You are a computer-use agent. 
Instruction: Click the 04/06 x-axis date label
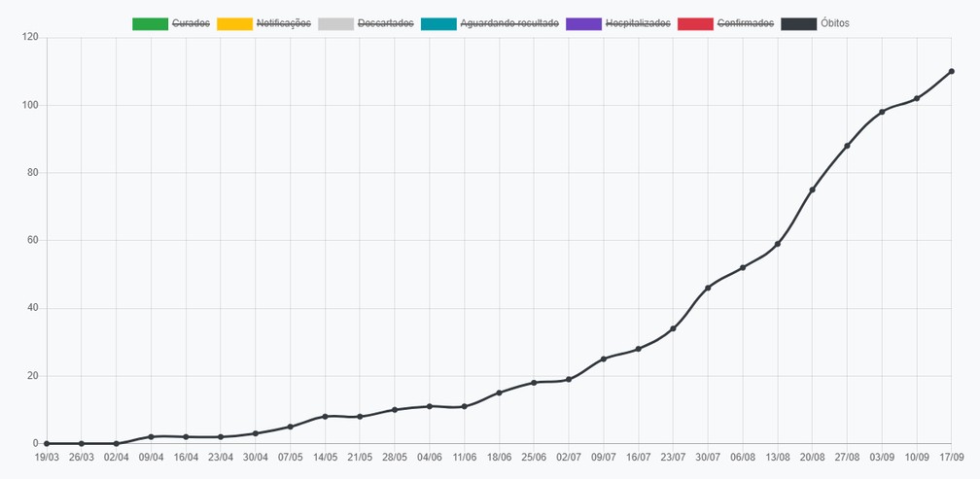pos(430,458)
